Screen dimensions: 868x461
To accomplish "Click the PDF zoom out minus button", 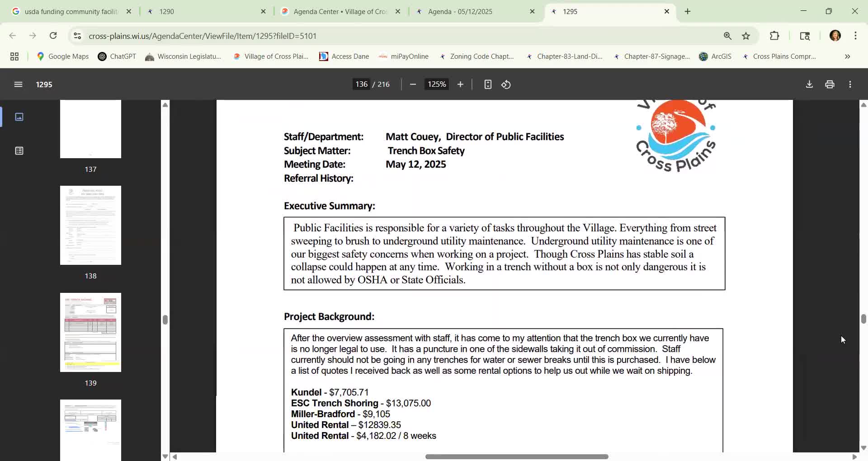I will 412,85.
